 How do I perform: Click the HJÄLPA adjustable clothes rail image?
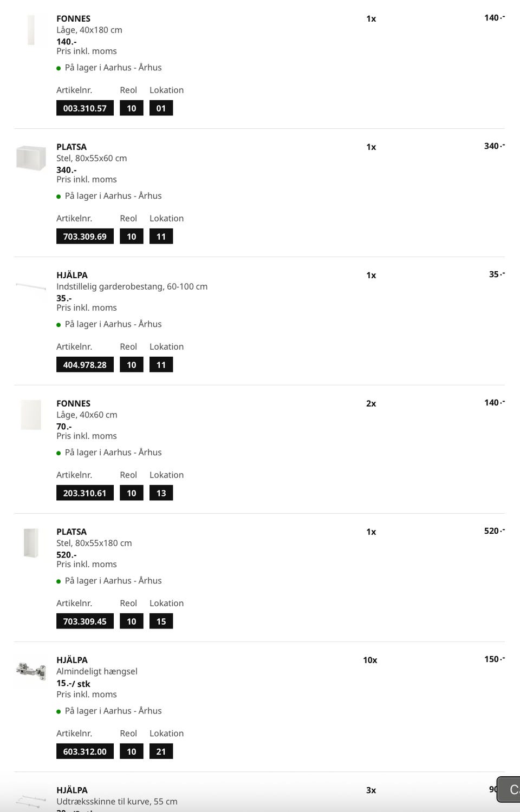[31, 286]
